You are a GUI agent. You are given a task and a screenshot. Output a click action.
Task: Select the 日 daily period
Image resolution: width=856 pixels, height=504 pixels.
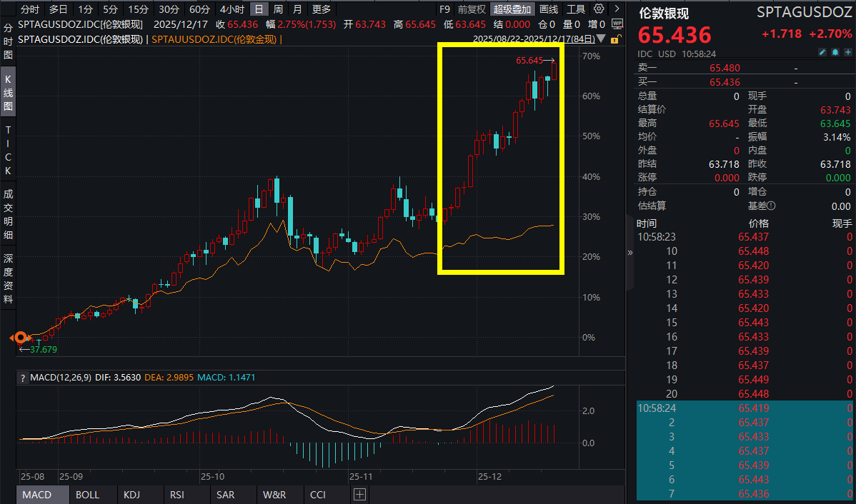(x=259, y=9)
